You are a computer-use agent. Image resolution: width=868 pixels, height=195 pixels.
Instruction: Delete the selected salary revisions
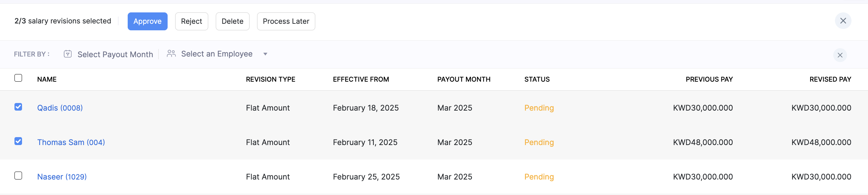click(x=232, y=21)
